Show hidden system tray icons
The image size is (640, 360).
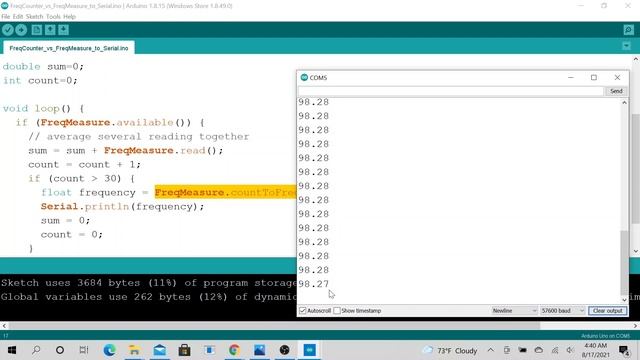tap(491, 350)
